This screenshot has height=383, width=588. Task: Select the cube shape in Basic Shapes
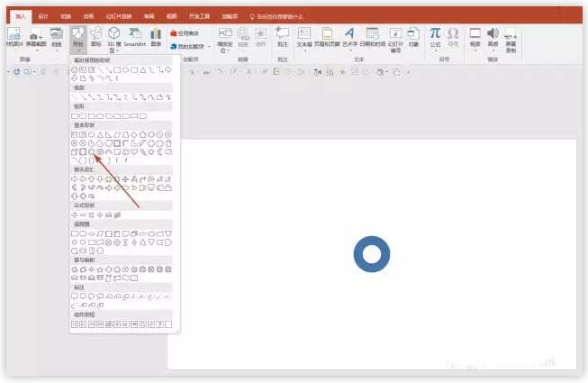click(x=74, y=151)
